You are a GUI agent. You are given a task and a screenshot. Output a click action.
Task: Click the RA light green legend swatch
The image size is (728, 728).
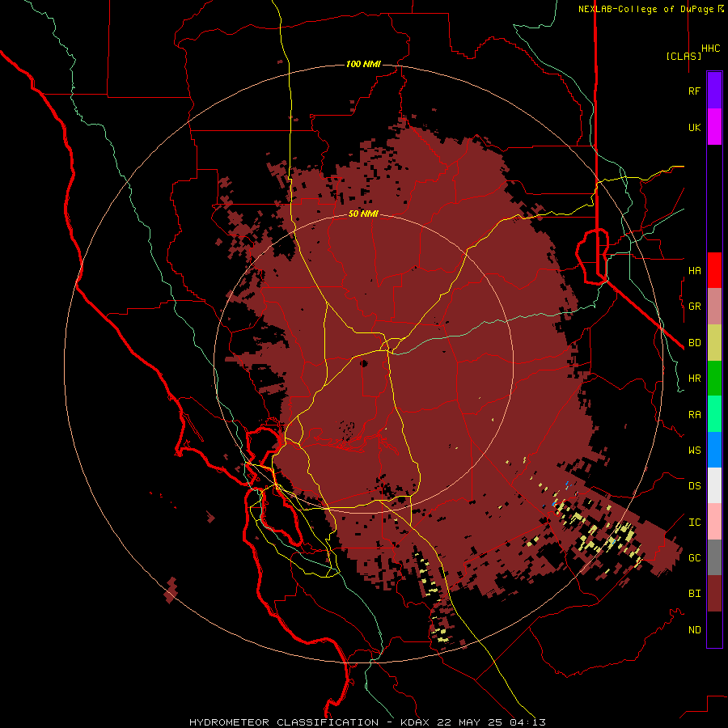(714, 414)
